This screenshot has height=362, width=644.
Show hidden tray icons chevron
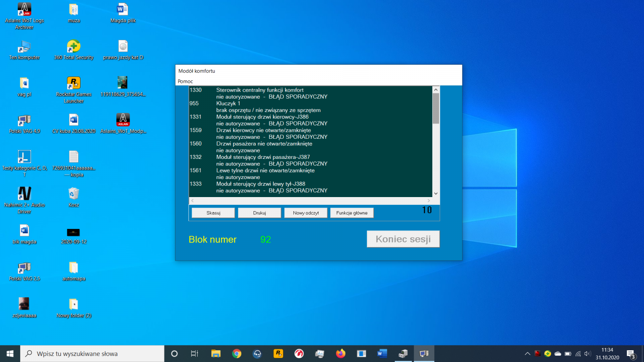click(527, 354)
